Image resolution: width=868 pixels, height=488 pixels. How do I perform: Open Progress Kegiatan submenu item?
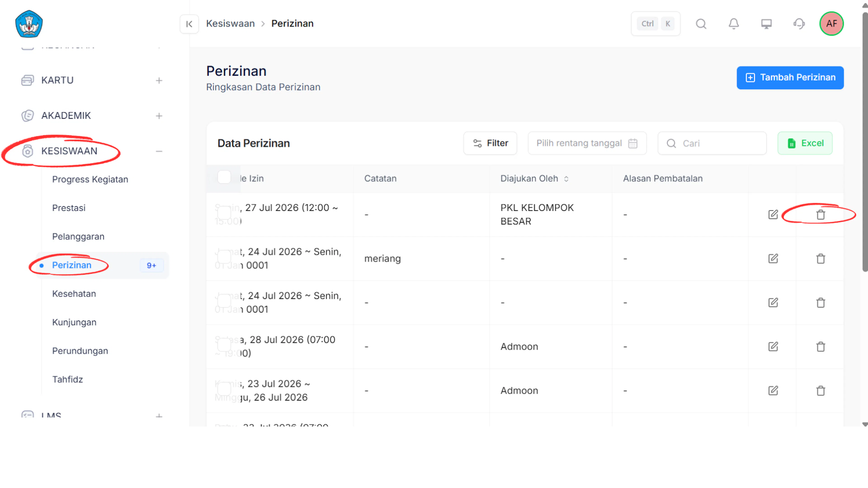[90, 179]
